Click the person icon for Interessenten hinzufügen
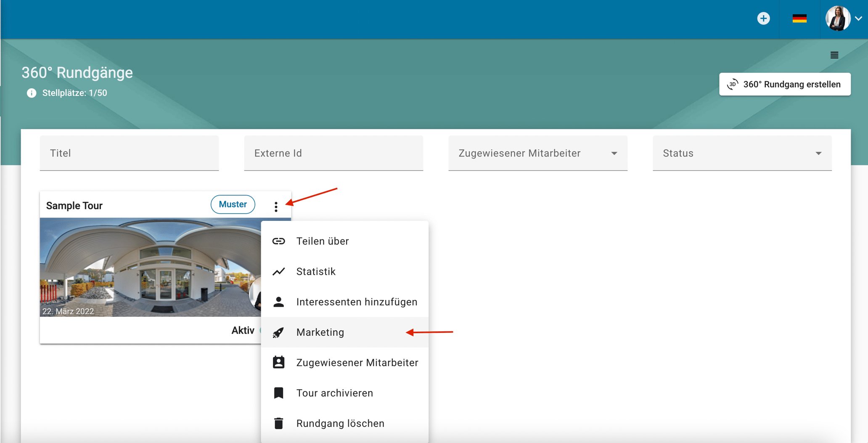The width and height of the screenshot is (868, 443). click(278, 302)
